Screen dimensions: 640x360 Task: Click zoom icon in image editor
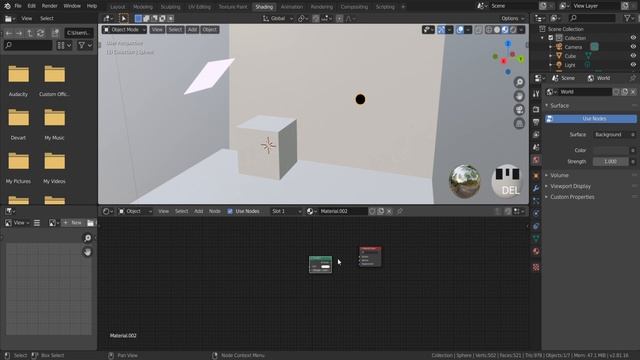click(87, 238)
